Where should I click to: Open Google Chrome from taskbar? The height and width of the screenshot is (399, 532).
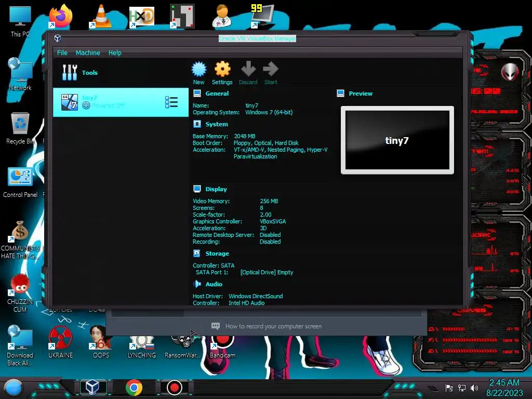click(134, 388)
